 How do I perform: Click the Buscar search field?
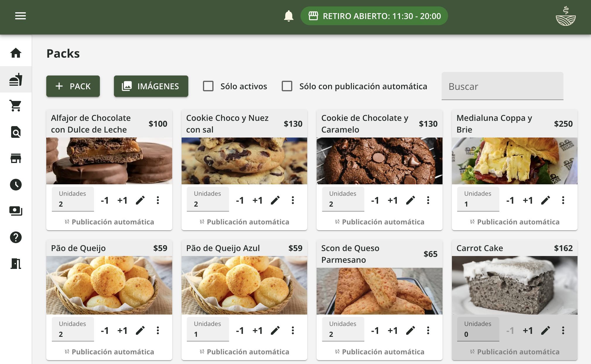coord(502,86)
